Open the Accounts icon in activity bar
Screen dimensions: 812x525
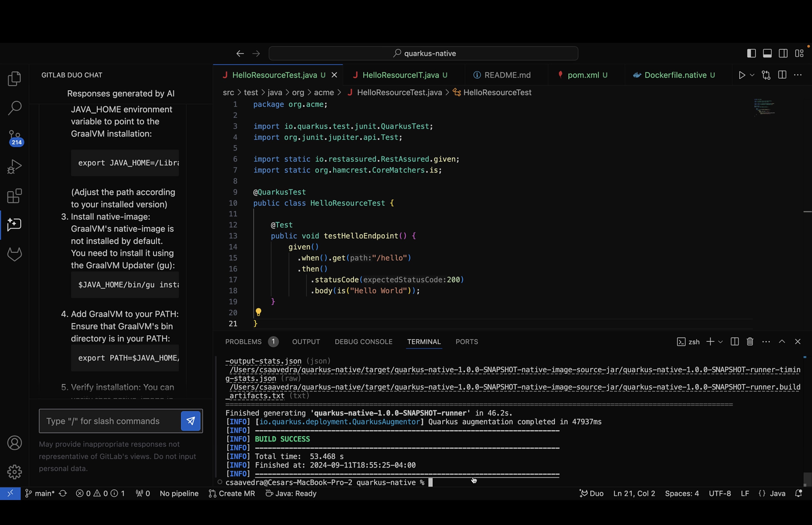[x=14, y=442]
